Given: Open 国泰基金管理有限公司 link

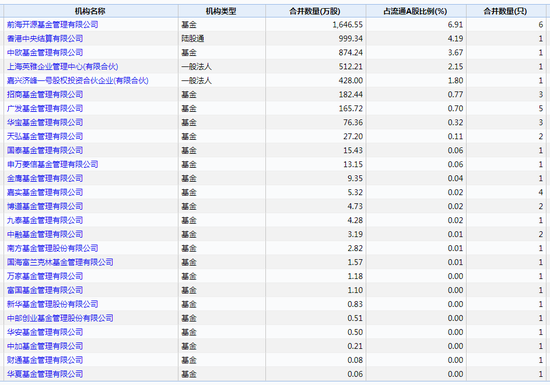Looking at the screenshot, I should [x=45, y=150].
